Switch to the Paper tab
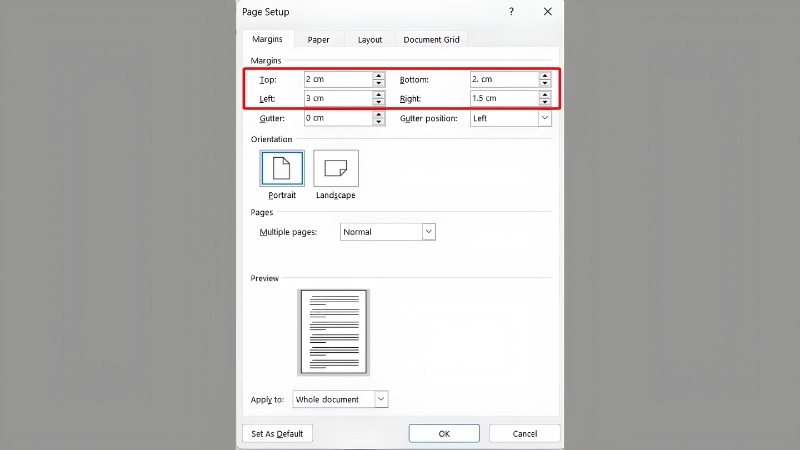This screenshot has height=450, width=800. [318, 39]
